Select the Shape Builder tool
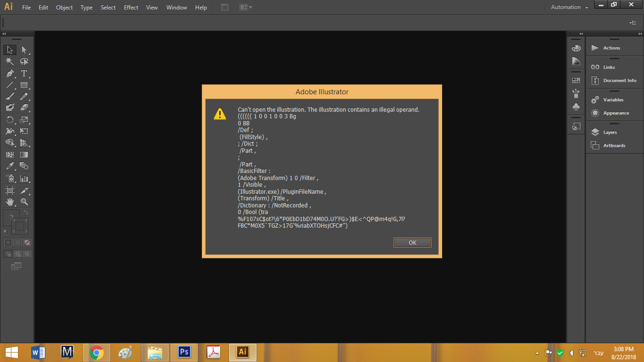This screenshot has width=644, height=362. [x=10, y=142]
